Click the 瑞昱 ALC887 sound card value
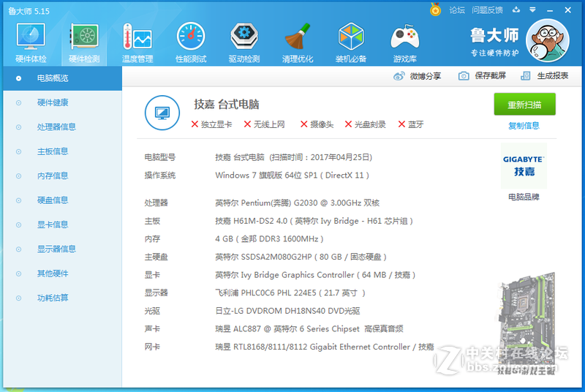The width and height of the screenshot is (585, 392). pos(309,329)
